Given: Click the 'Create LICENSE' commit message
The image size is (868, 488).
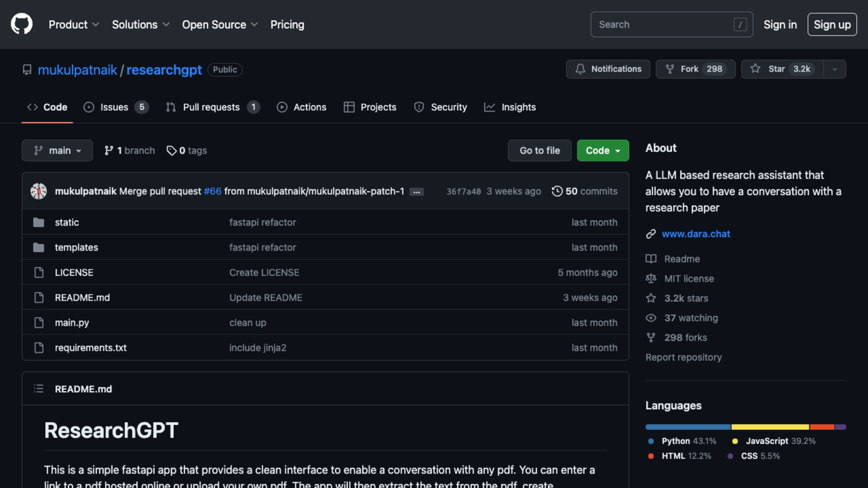Looking at the screenshot, I should (264, 272).
